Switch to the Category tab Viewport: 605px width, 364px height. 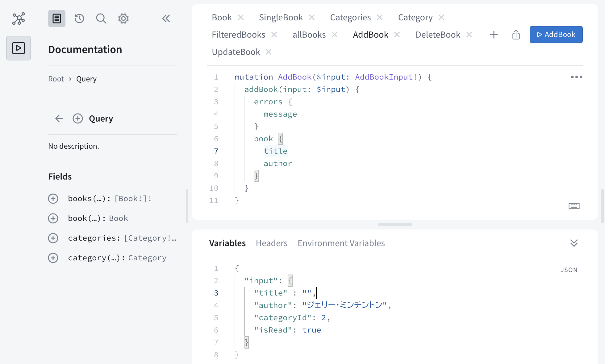pyautogui.click(x=415, y=18)
